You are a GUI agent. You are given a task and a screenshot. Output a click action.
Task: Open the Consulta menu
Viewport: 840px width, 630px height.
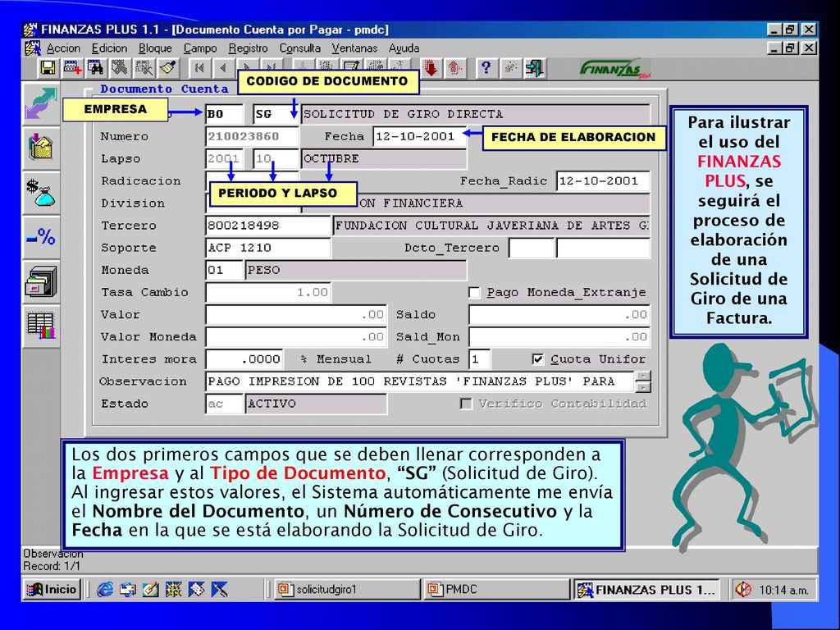point(300,48)
